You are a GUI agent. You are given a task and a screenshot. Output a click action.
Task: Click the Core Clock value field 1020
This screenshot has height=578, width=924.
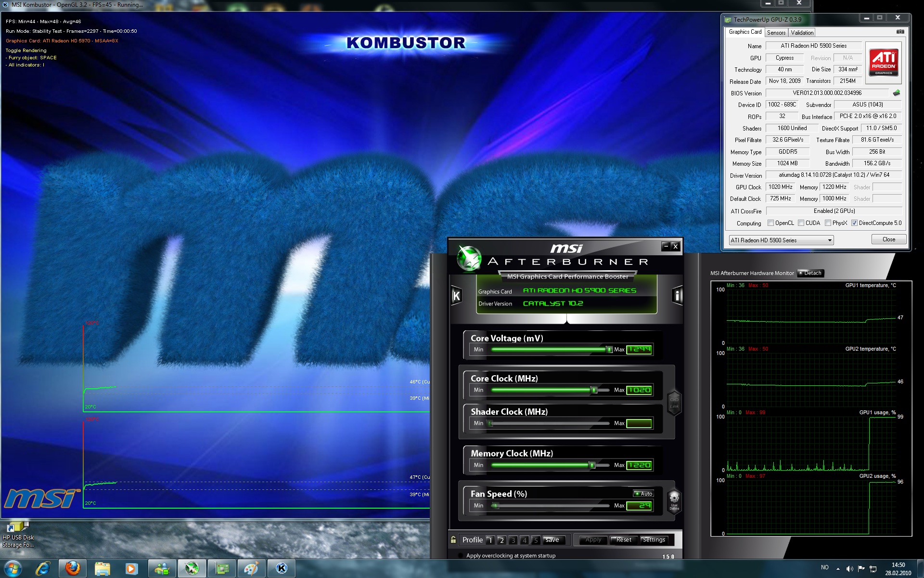[639, 390]
